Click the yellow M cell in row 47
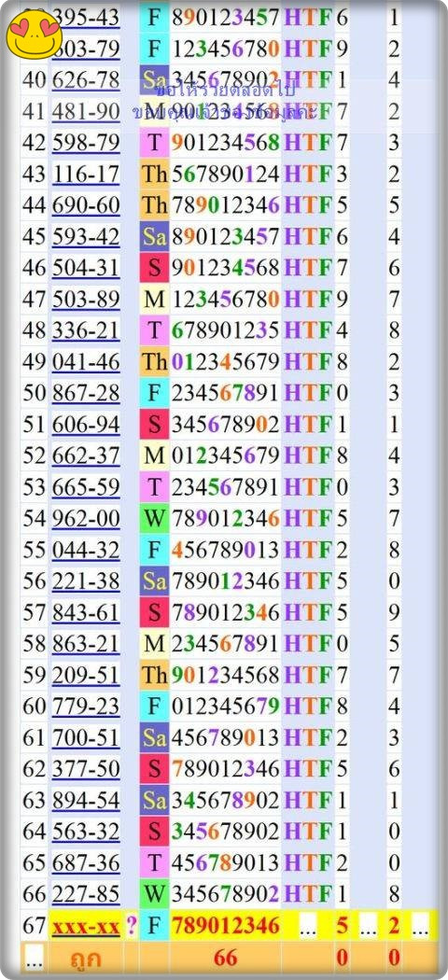 click(x=154, y=300)
